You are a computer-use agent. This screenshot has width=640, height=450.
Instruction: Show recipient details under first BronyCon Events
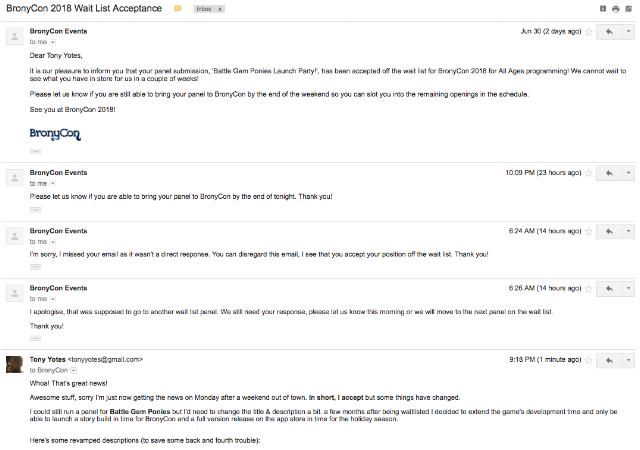pyautogui.click(x=53, y=42)
